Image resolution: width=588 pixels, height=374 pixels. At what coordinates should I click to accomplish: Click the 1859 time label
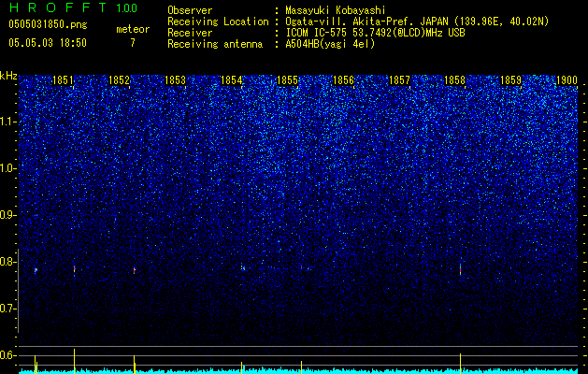(x=511, y=80)
